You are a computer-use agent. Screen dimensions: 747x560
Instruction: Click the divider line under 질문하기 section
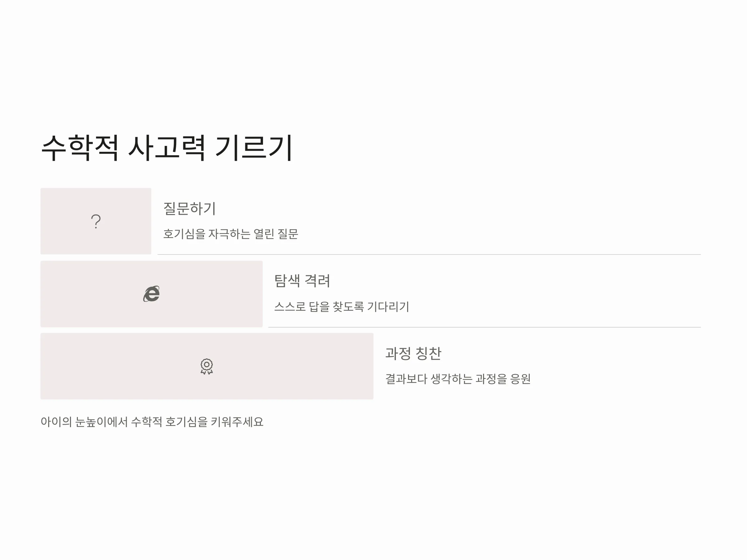click(429, 254)
